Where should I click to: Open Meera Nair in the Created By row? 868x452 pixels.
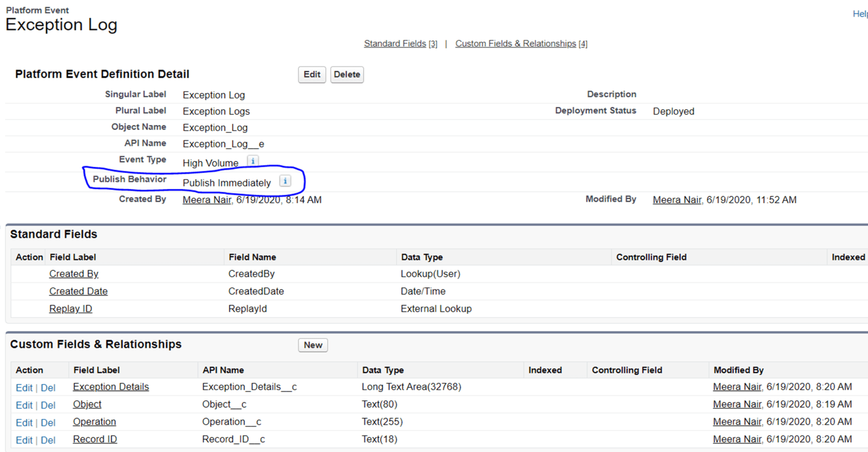point(207,200)
